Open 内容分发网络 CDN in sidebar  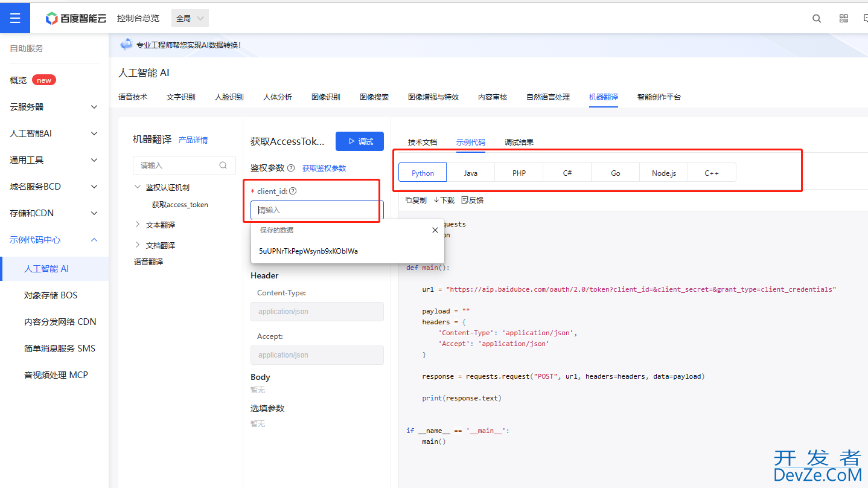pos(60,322)
